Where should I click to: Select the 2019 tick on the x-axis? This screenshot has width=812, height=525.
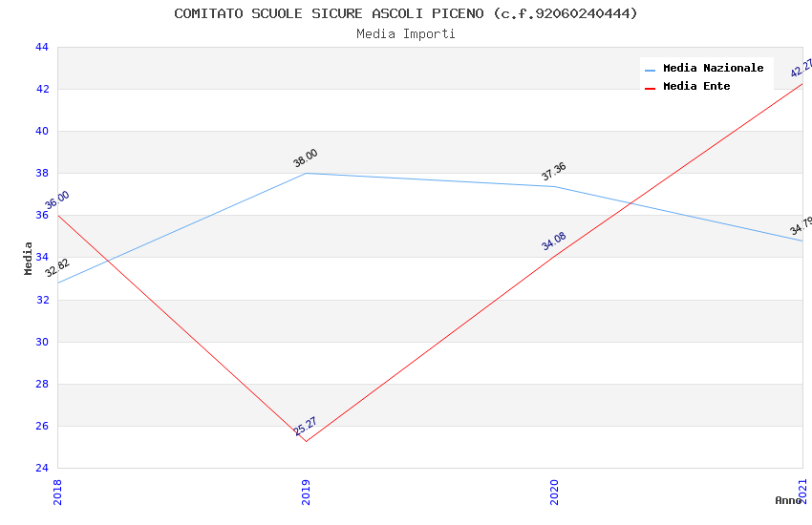click(306, 493)
